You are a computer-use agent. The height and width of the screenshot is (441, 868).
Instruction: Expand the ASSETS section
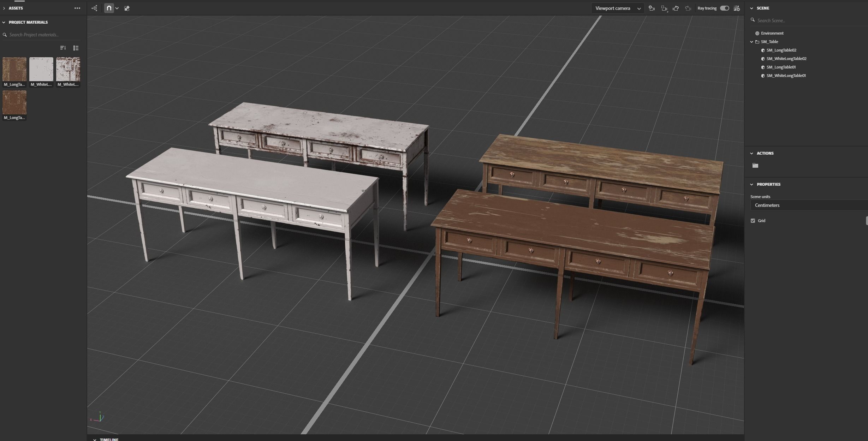(4, 8)
